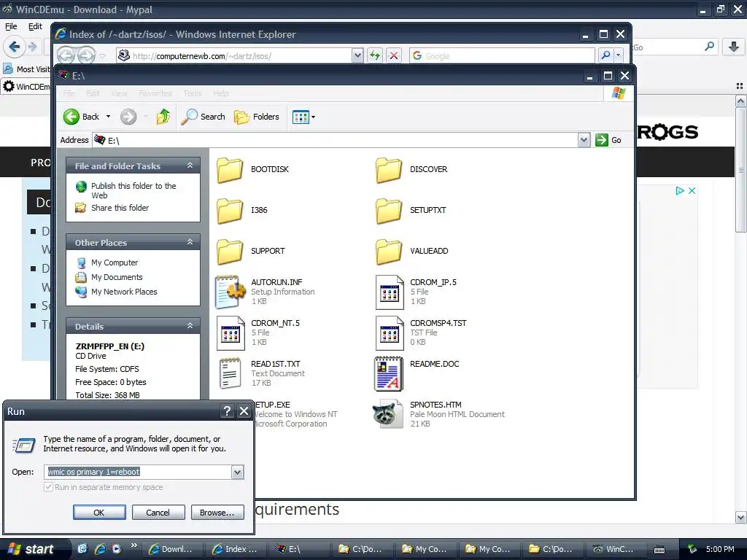The width and height of the screenshot is (747, 560).
Task: Click the Internet Explorer Refresh icon
Action: pyautogui.click(x=375, y=55)
